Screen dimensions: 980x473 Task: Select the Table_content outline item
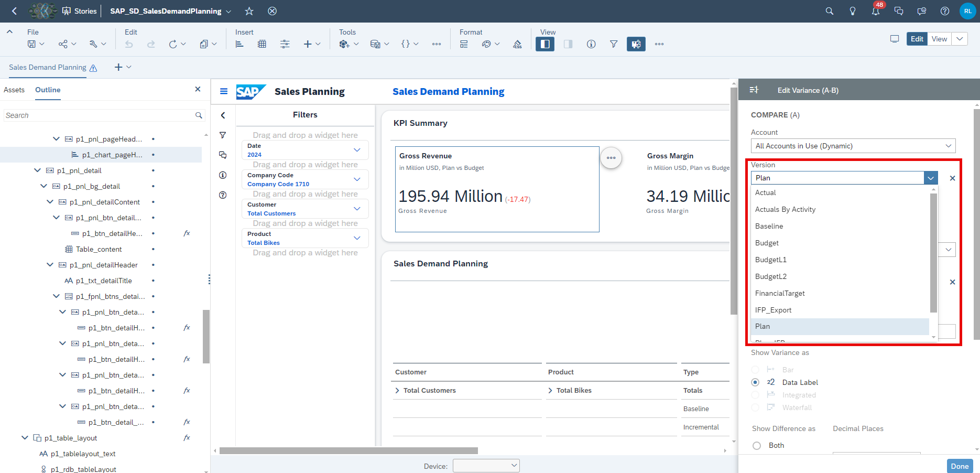(99, 249)
